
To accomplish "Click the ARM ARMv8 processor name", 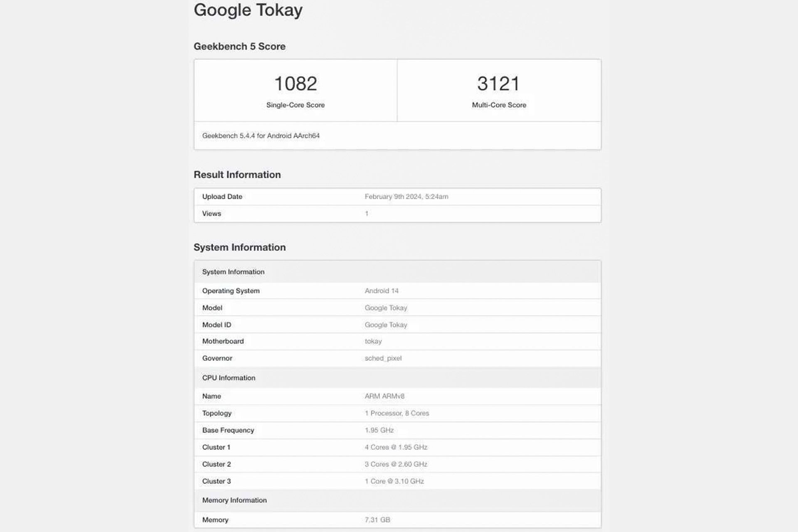I will [384, 397].
